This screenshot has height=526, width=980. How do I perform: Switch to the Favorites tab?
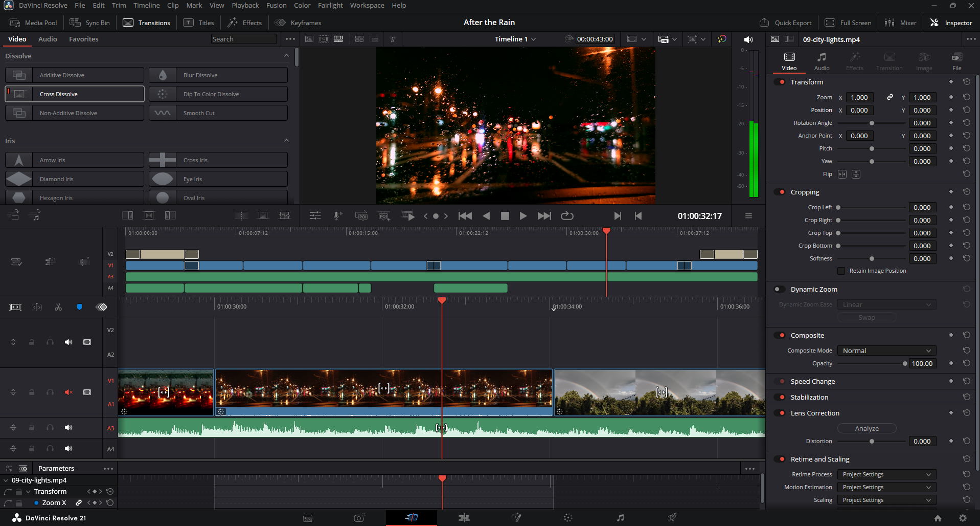click(x=84, y=39)
